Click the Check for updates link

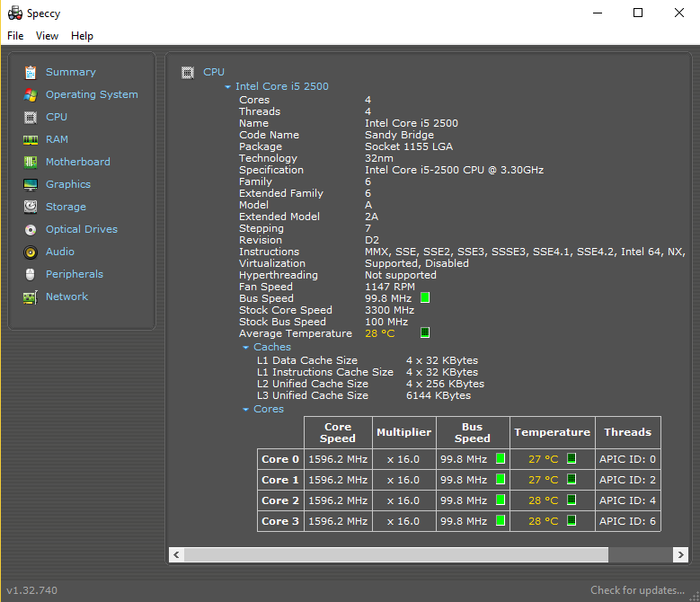[x=637, y=590]
